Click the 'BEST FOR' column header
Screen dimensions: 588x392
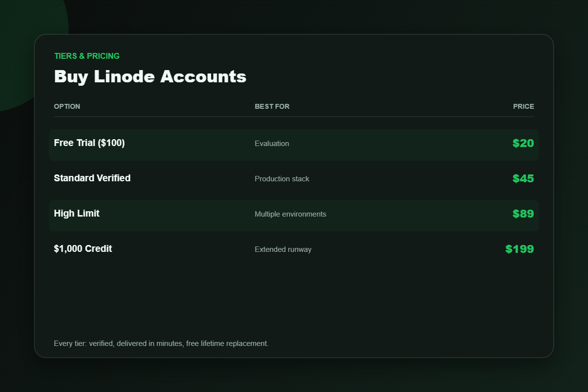pos(272,106)
